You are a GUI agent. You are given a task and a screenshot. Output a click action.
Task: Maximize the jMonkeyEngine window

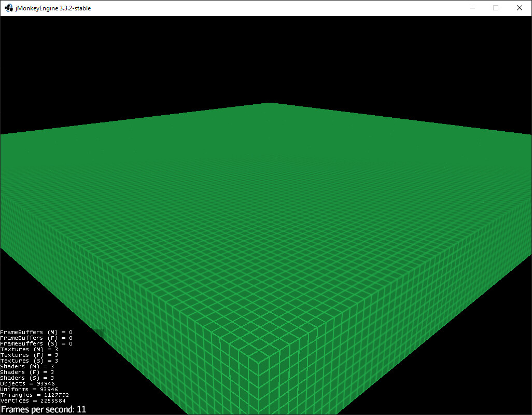tap(496, 8)
